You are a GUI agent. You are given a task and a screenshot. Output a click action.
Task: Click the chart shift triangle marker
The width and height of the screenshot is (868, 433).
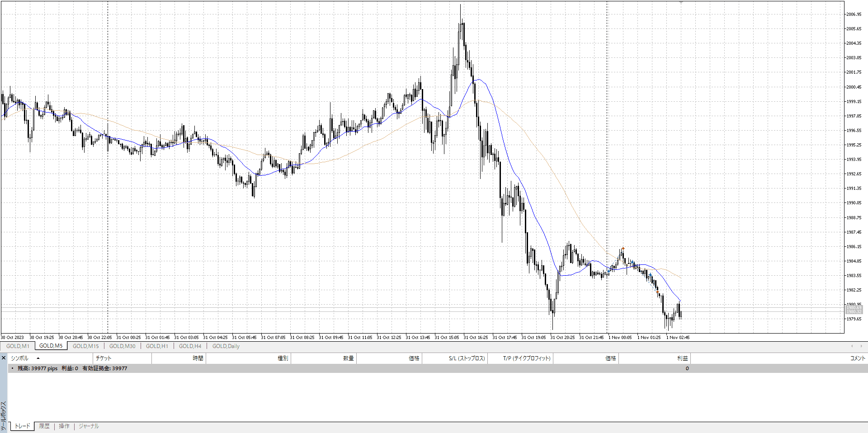click(681, 3)
